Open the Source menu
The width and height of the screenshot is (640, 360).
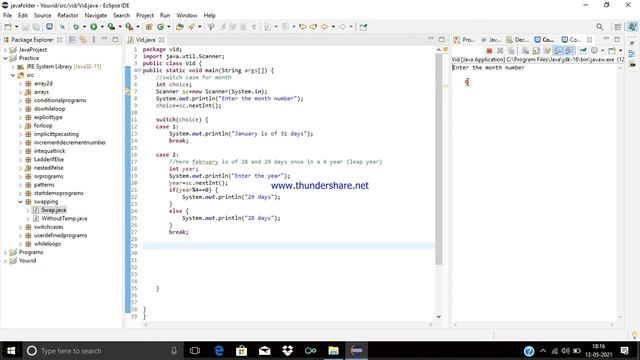click(x=42, y=16)
